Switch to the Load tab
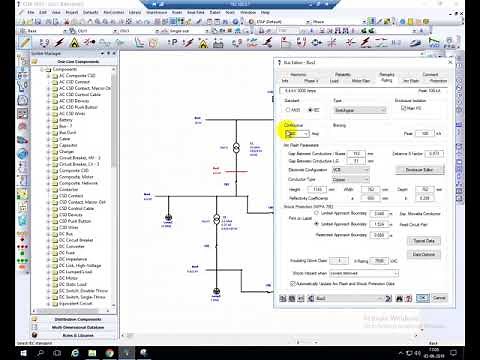This screenshot has width=480, height=360. 334,81
